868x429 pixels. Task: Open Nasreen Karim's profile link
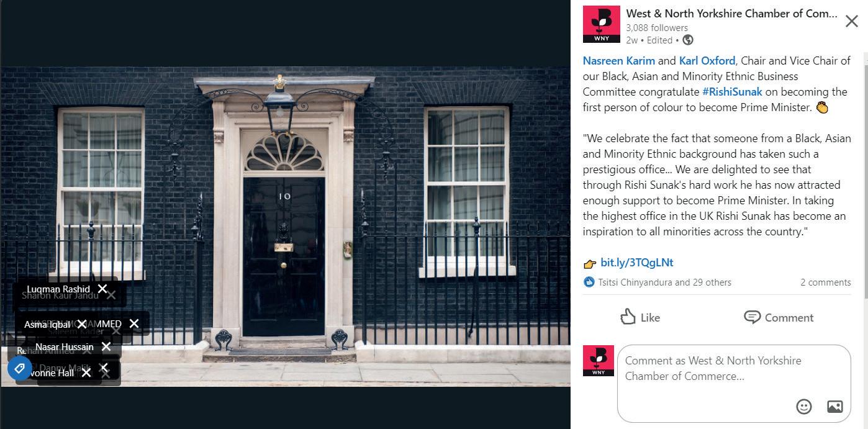618,61
